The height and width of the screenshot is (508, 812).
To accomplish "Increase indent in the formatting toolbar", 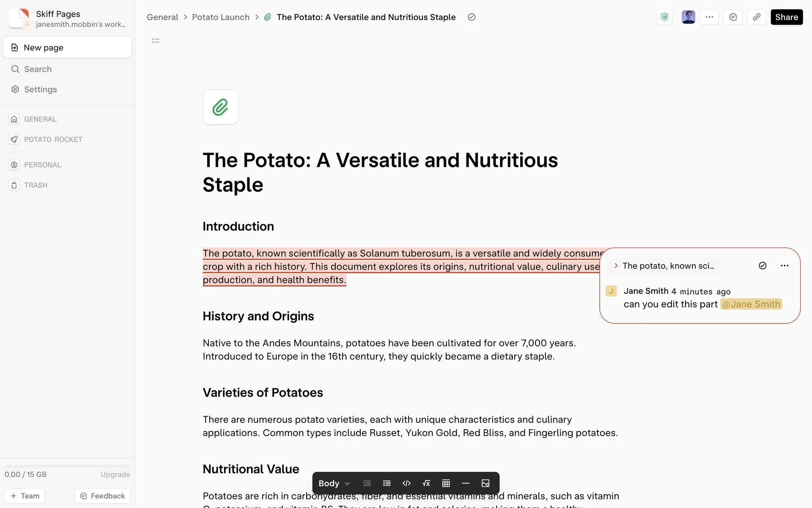I will [387, 483].
